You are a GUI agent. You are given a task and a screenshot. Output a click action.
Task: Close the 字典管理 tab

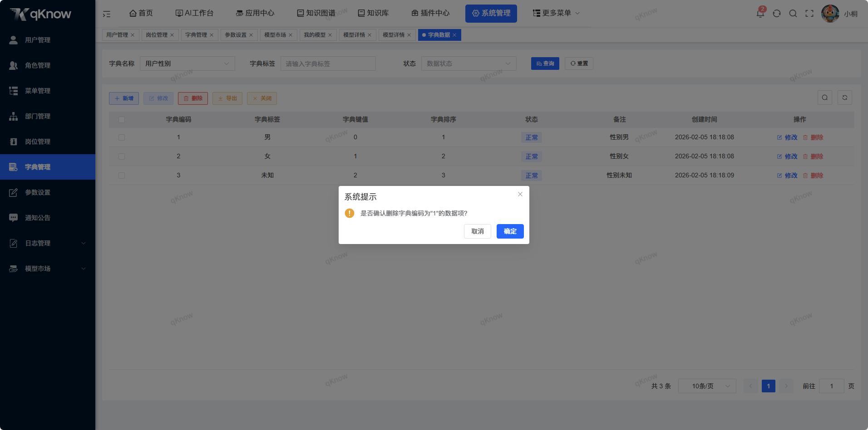(x=212, y=35)
